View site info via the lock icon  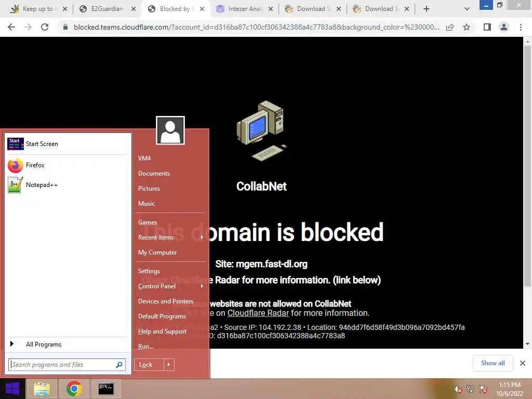click(x=65, y=27)
